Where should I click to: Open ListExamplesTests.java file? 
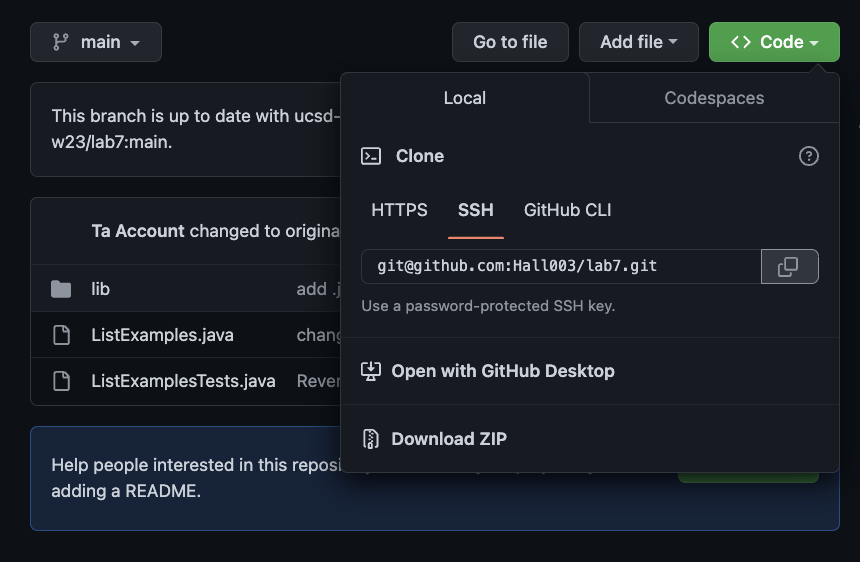point(183,381)
